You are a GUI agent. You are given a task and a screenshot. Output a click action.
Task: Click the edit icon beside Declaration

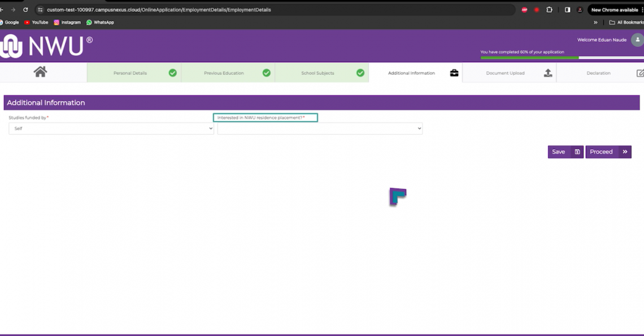[x=639, y=73]
